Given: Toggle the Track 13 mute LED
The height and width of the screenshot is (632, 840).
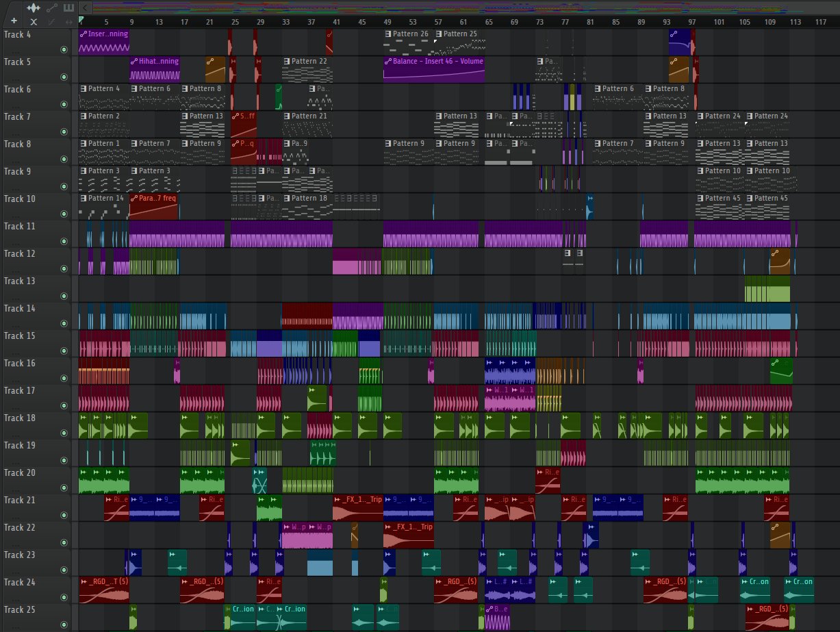Looking at the screenshot, I should [x=64, y=296].
